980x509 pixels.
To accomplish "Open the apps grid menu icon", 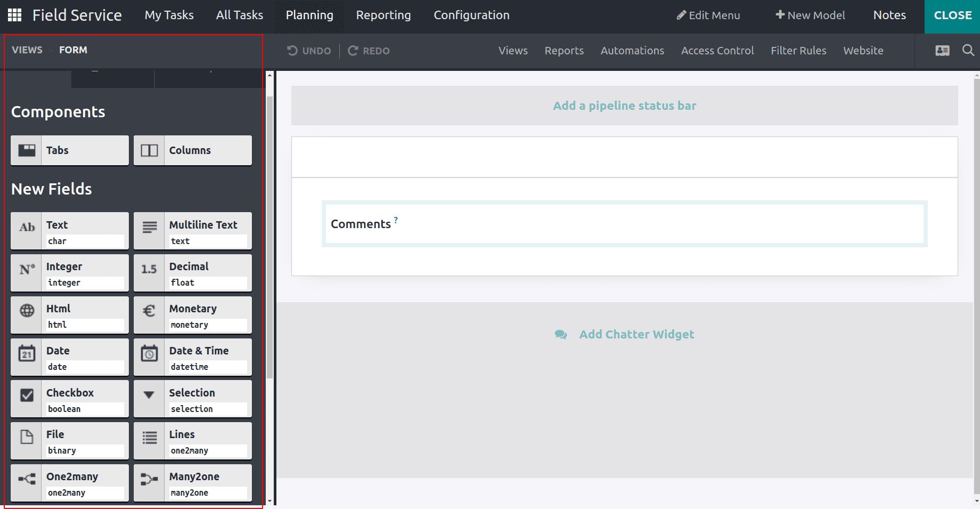I will click(15, 15).
